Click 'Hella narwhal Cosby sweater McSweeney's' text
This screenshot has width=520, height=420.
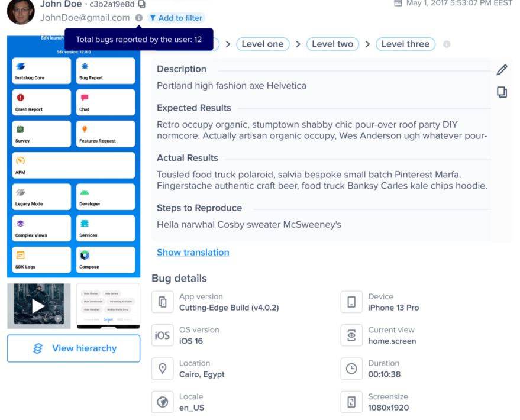coord(249,225)
